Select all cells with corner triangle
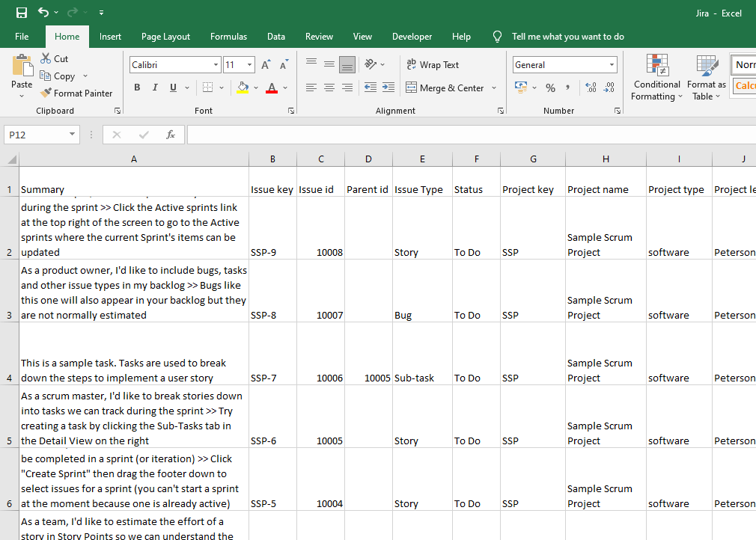This screenshot has width=756, height=540. [11, 159]
